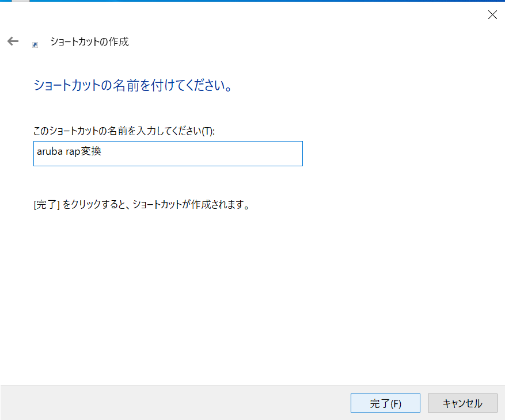Click the instruction text starting with [完了]

142,204
